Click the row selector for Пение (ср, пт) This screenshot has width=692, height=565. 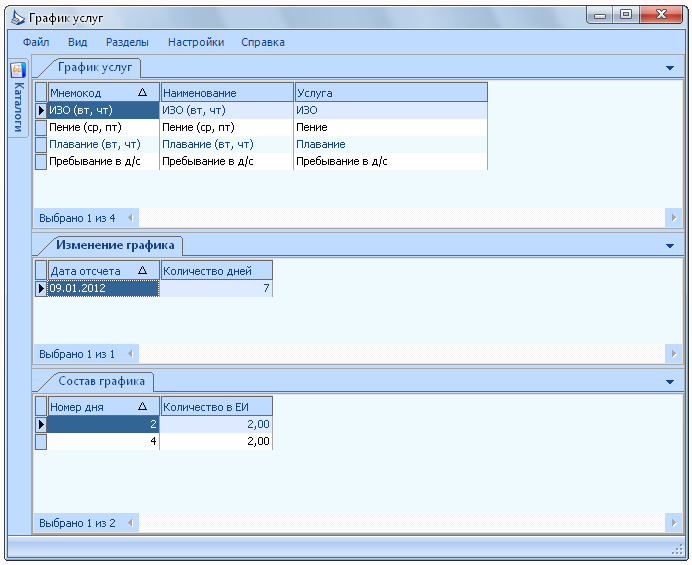(41, 128)
